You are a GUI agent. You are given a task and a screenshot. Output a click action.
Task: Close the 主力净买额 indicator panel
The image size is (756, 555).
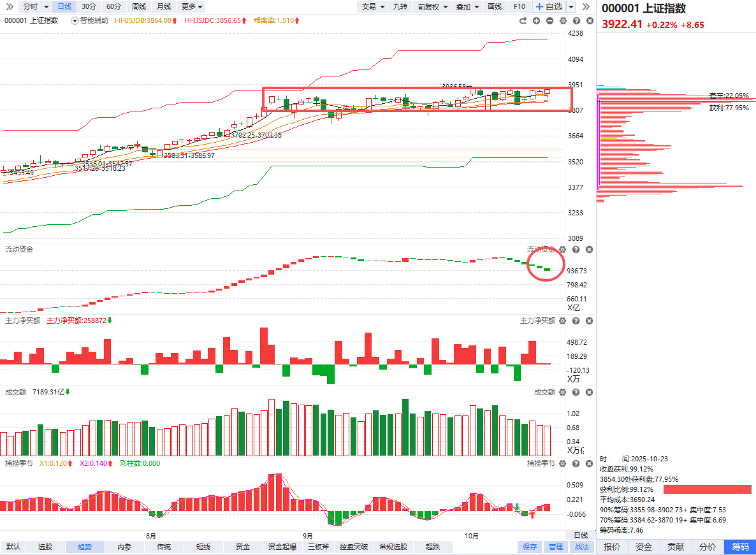tap(589, 321)
